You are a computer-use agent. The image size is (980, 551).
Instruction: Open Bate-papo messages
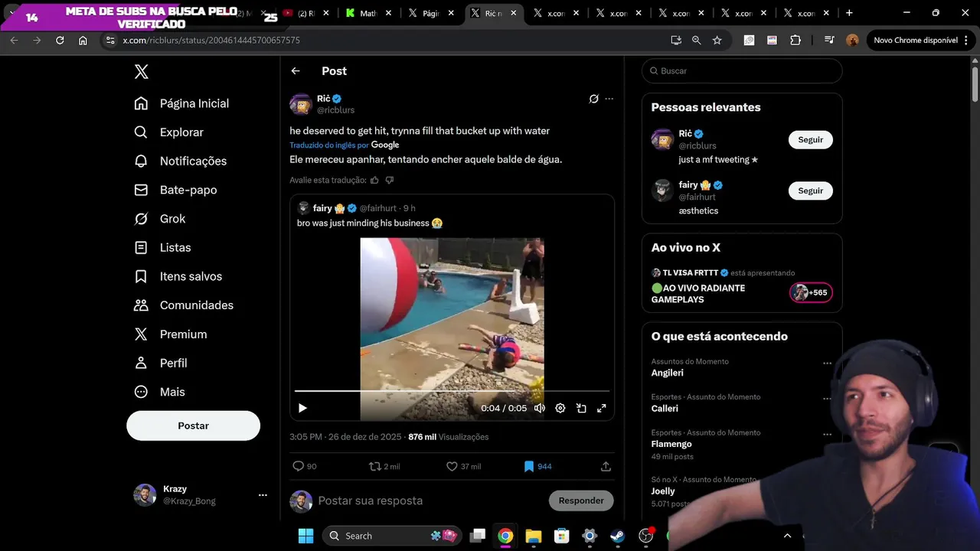tap(175, 190)
